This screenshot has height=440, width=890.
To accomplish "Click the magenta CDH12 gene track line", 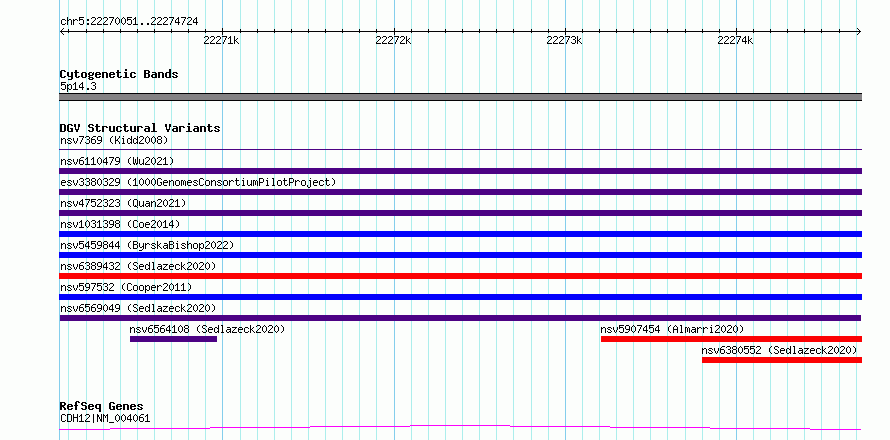I will tap(460, 428).
